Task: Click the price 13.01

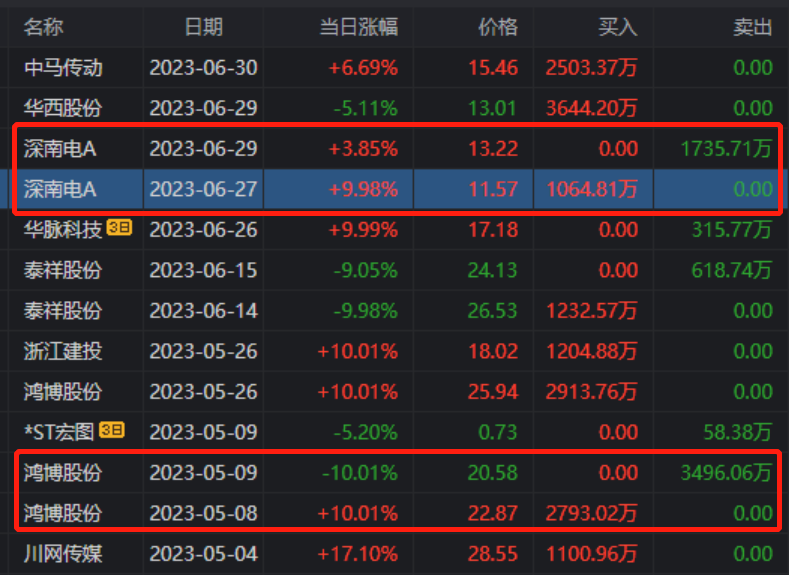Action: (x=493, y=108)
